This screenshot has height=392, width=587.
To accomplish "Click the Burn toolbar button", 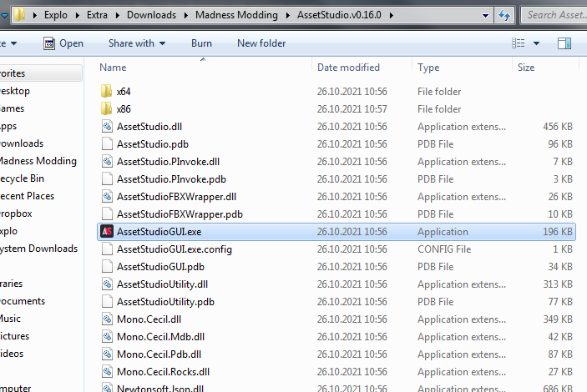I will click(x=201, y=43).
